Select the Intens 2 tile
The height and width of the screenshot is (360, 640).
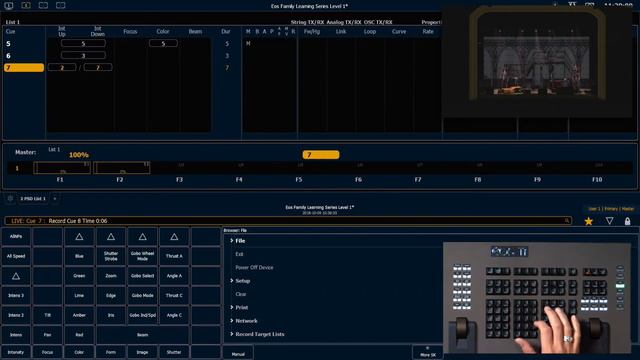click(x=16, y=315)
